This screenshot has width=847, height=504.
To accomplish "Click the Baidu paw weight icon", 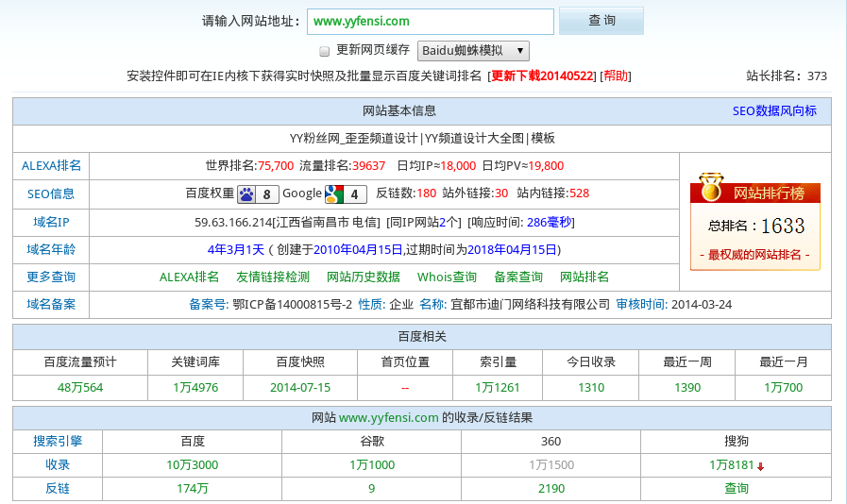I will pyautogui.click(x=246, y=194).
